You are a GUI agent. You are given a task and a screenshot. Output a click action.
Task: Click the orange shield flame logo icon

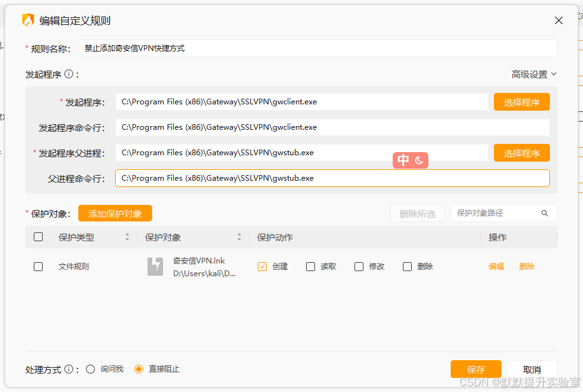tap(28, 20)
